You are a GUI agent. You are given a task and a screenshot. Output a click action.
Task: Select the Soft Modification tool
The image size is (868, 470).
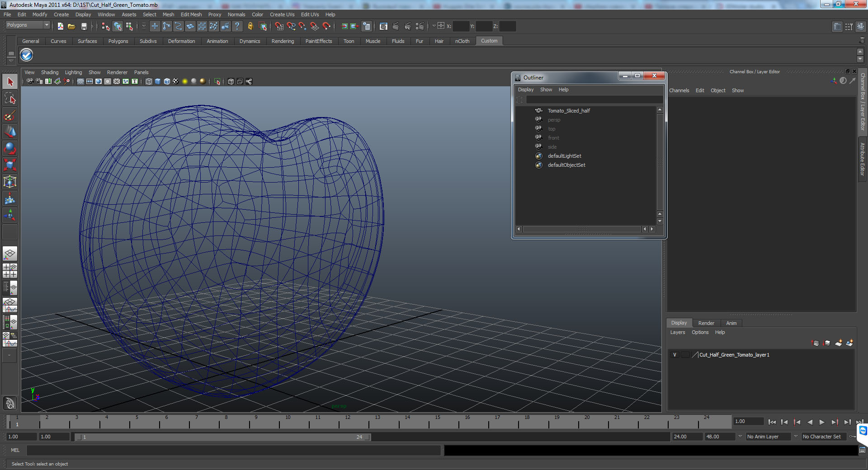click(10, 198)
